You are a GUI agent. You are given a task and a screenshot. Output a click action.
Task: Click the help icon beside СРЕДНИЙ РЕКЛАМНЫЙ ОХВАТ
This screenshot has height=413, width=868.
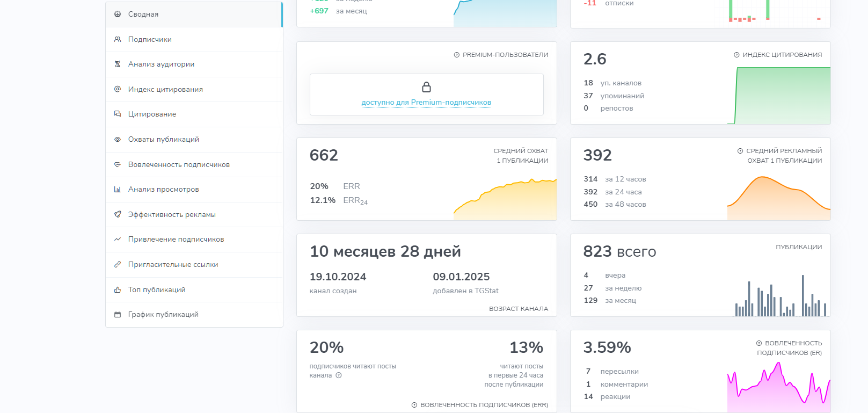(x=740, y=151)
